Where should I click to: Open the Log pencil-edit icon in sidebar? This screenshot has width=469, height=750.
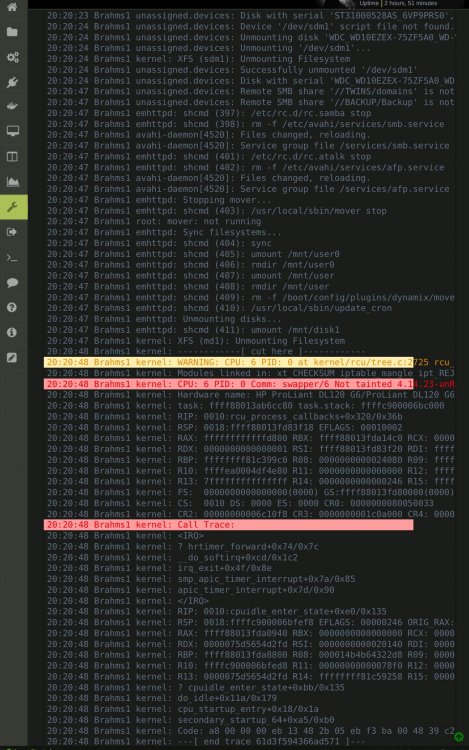tap(12, 358)
